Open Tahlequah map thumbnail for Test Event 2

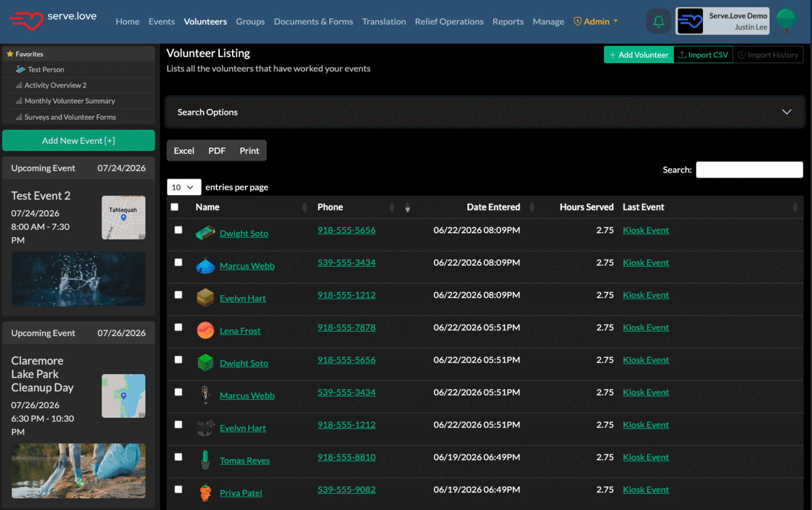(x=124, y=218)
